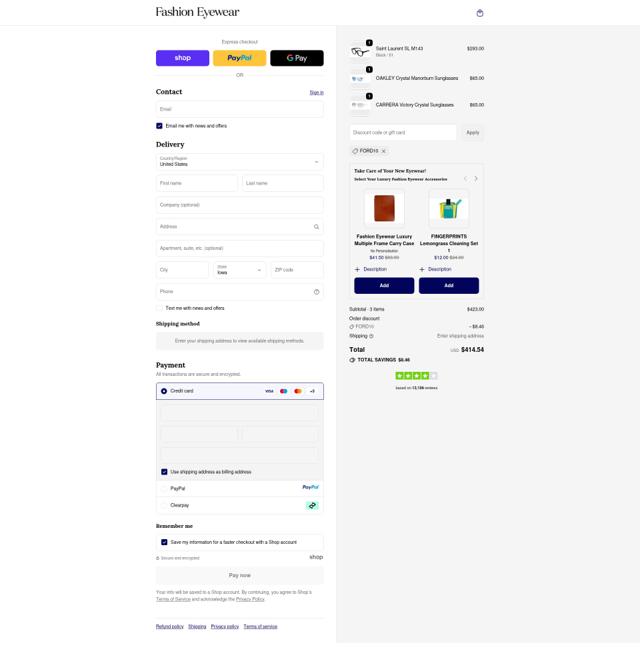The image size is (640, 669).
Task: Click the shipping info question icon
Action: tap(371, 336)
